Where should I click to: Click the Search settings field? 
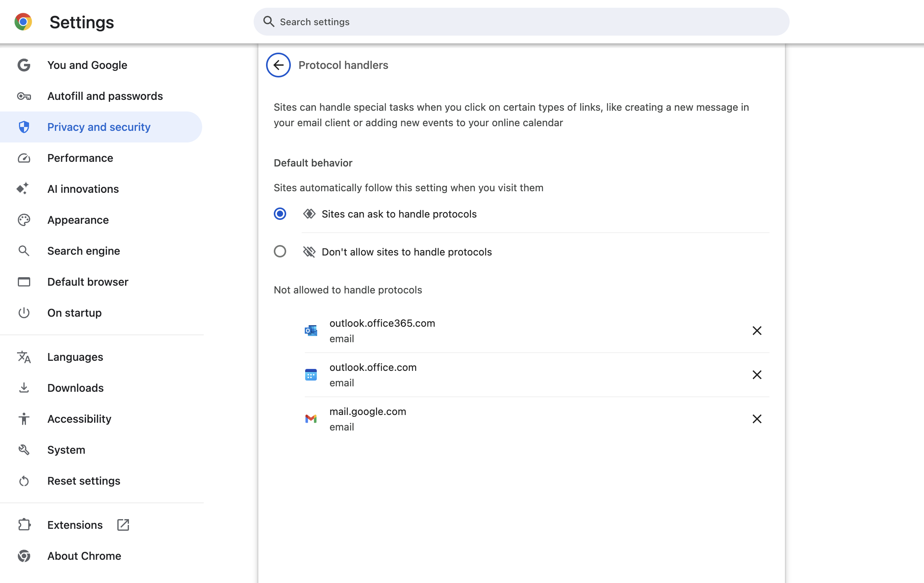pos(521,22)
